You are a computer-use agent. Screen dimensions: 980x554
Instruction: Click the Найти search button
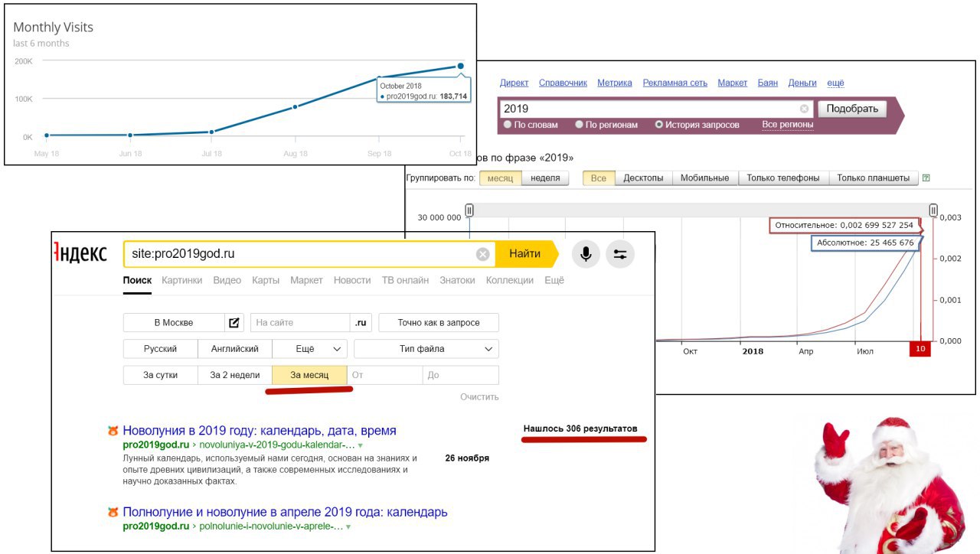pos(525,254)
